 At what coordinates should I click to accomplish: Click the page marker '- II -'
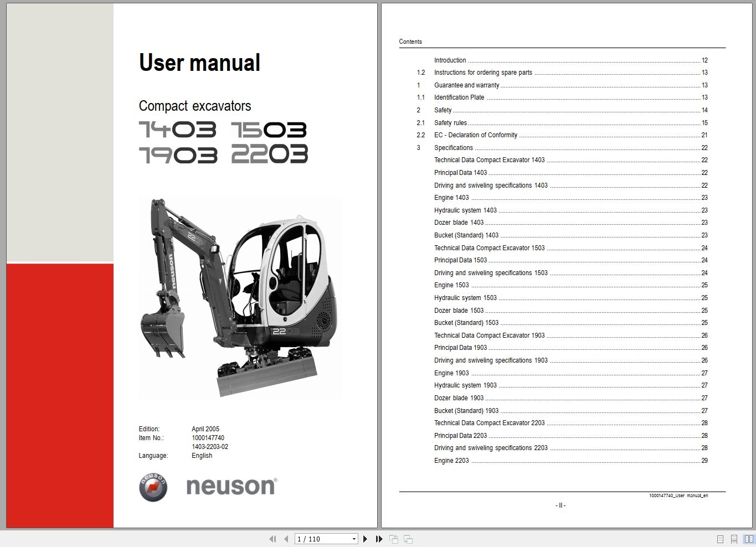click(x=560, y=505)
